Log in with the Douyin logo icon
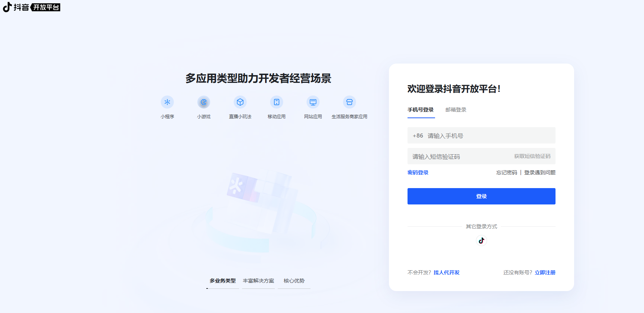 (x=482, y=241)
